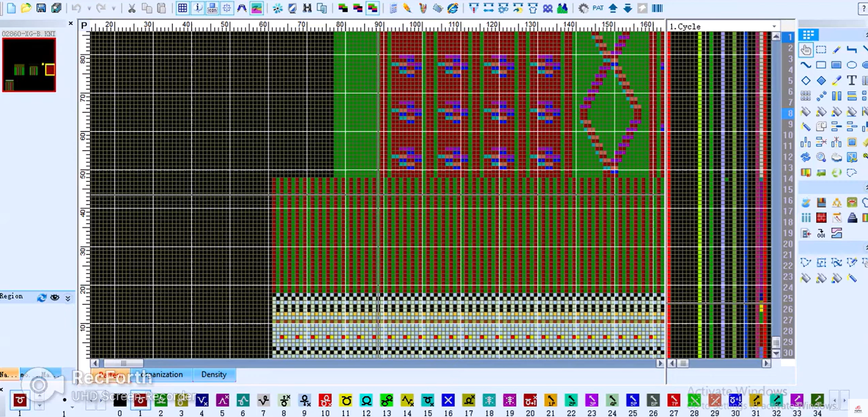Select the pencil draw tool
Viewport: 868px width, 417px height.
[x=837, y=50]
